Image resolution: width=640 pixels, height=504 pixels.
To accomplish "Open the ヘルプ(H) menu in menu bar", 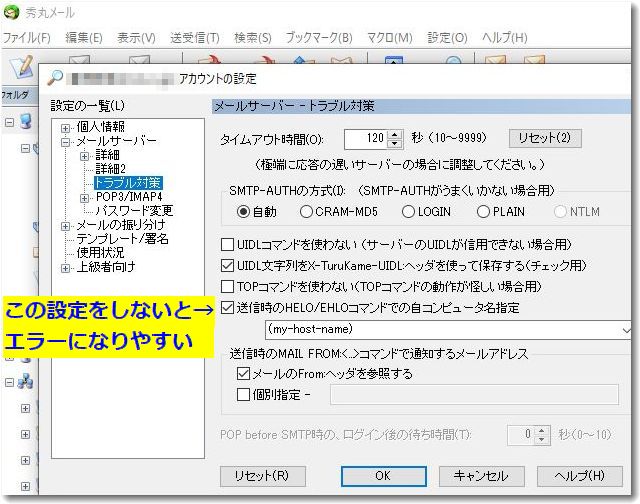I will pos(504,38).
